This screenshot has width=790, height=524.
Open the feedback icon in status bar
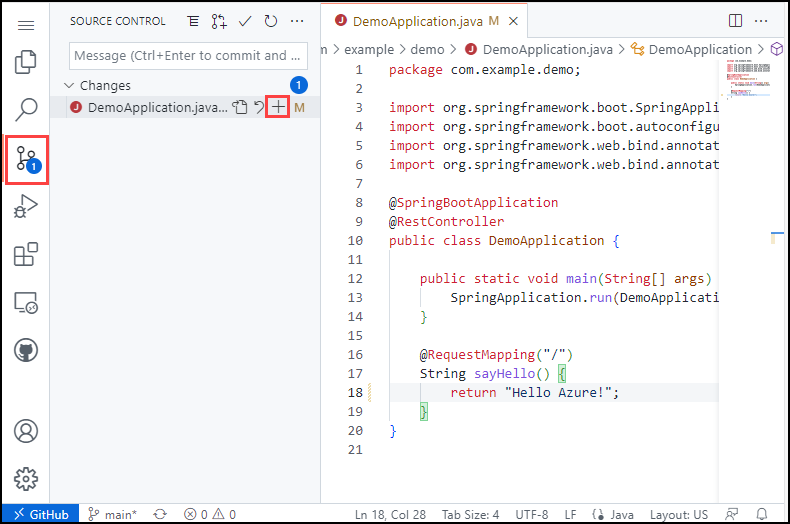732,514
